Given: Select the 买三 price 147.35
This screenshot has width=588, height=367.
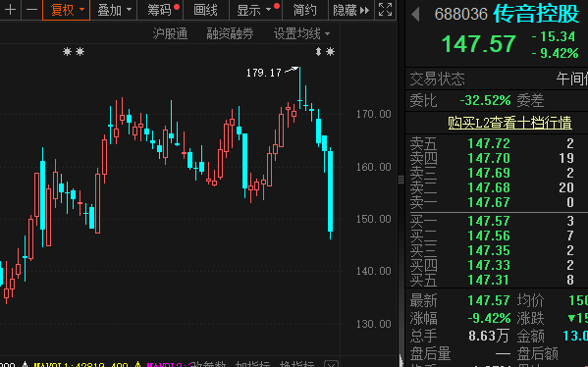Looking at the screenshot, I should point(489,250).
